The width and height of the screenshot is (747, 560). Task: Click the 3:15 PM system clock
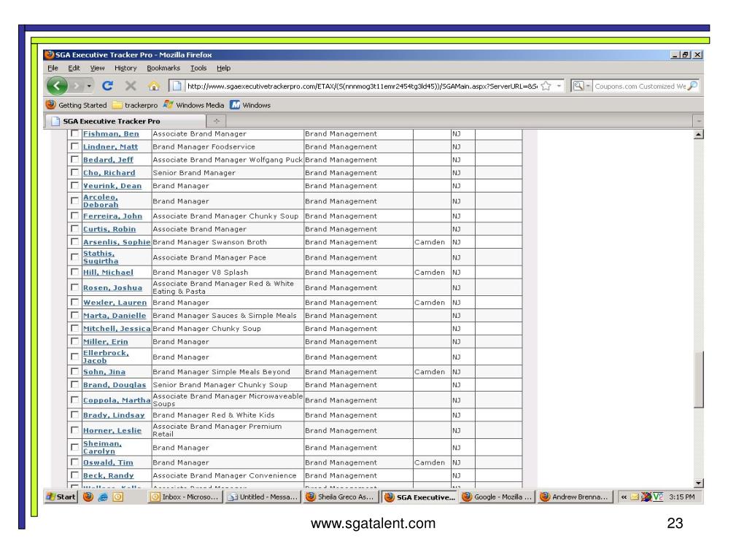coord(682,497)
